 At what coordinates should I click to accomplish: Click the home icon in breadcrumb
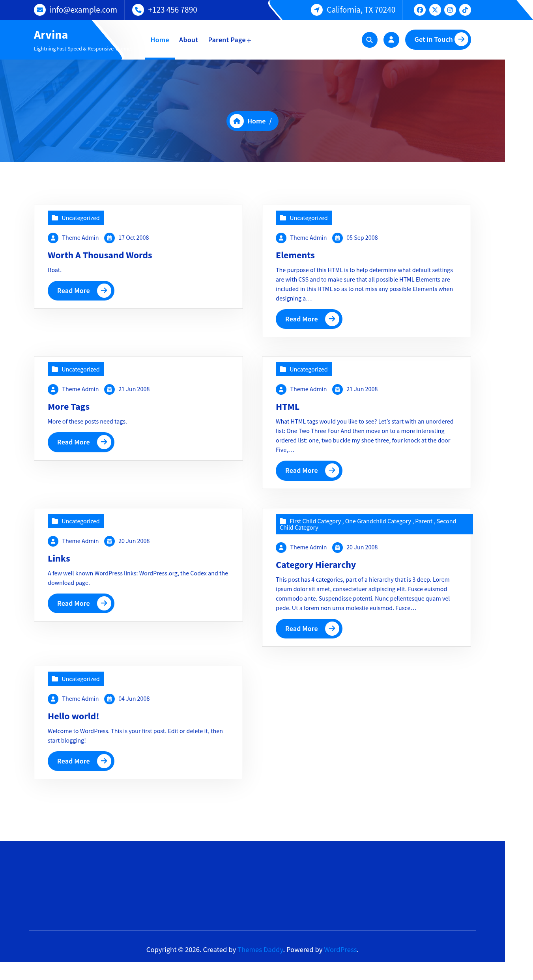coord(237,121)
